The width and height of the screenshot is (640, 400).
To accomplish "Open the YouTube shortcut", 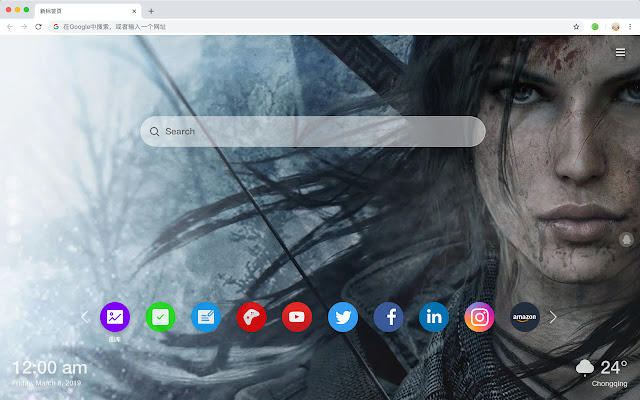I will (297, 317).
